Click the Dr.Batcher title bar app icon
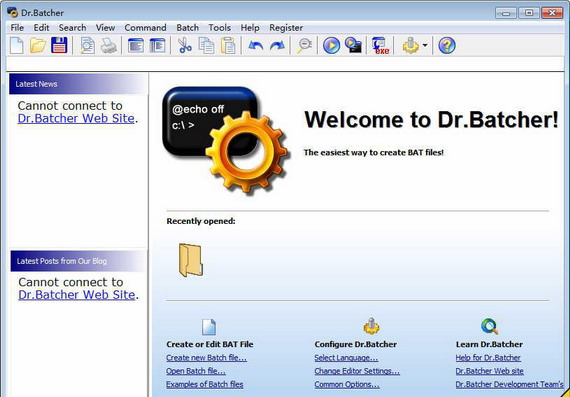The image size is (570, 397). click(x=12, y=13)
